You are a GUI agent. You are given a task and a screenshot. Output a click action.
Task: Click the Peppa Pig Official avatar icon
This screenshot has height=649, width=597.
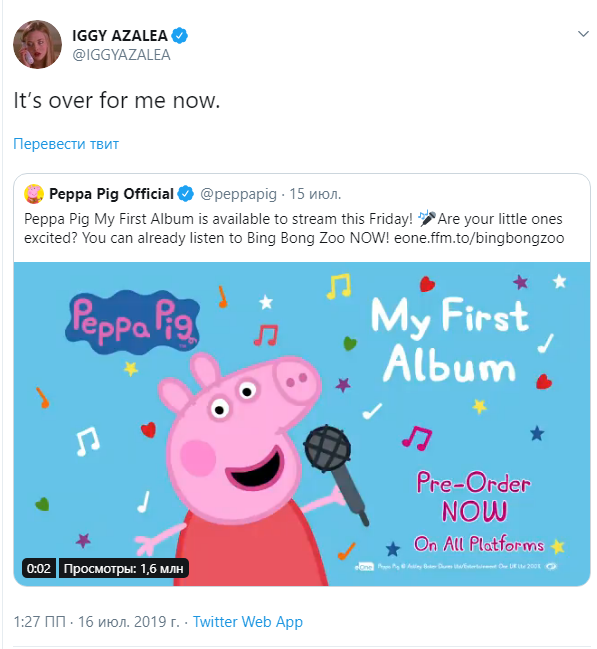point(34,194)
